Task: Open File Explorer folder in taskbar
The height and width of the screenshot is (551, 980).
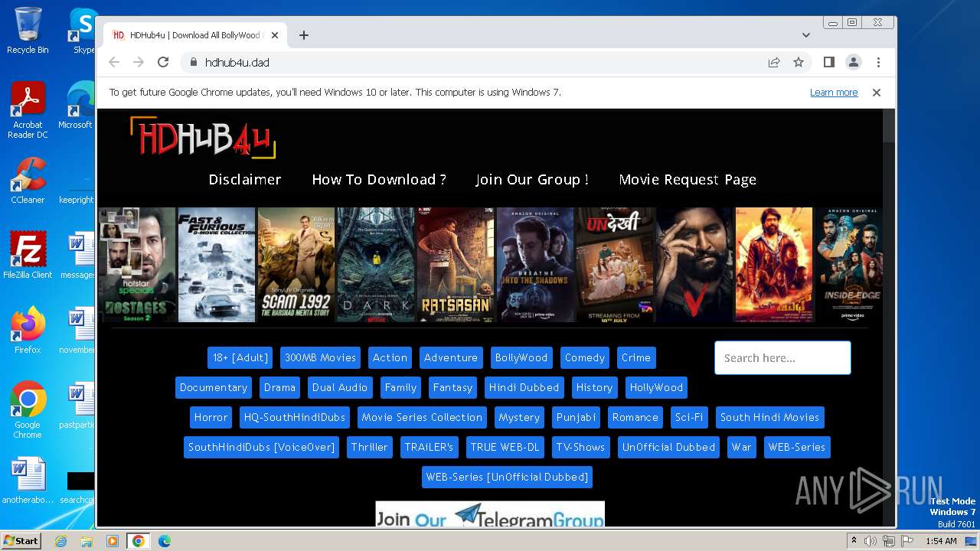Action: pos(87,541)
